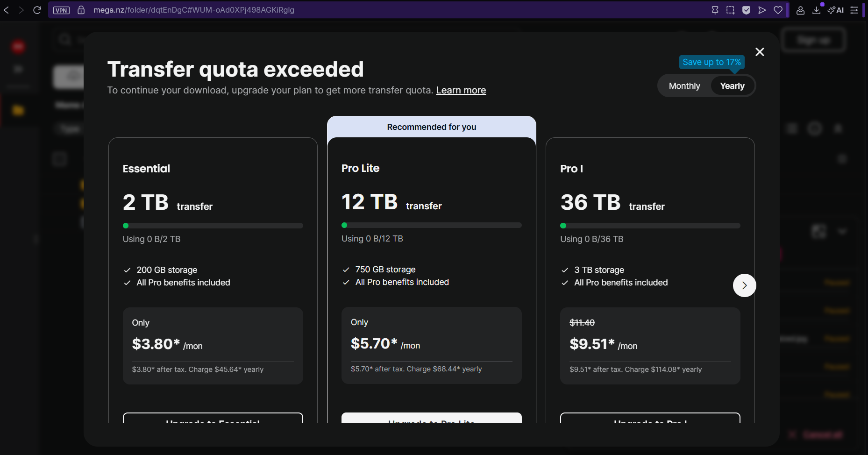Open the ad blocker shield icon

click(747, 10)
